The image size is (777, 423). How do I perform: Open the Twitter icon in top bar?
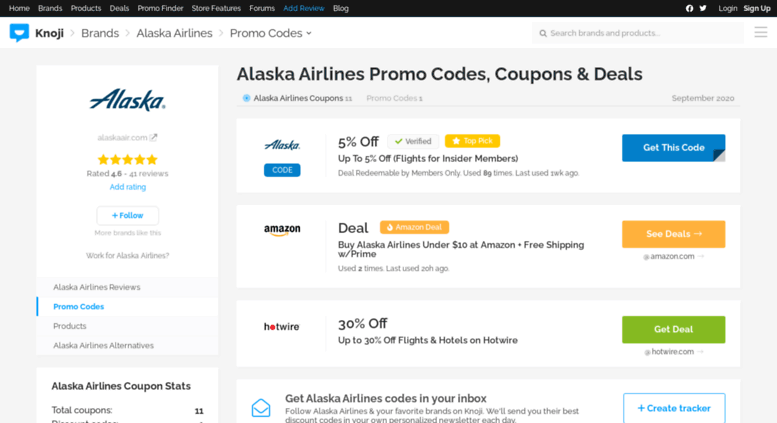pyautogui.click(x=703, y=8)
